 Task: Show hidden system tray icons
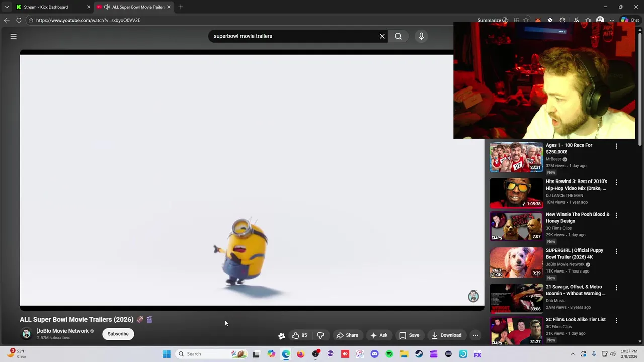pyautogui.click(x=572, y=354)
